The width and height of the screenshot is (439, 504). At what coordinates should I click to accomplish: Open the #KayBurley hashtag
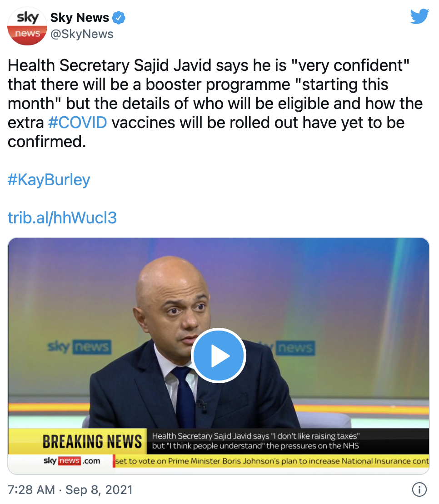[x=49, y=180]
